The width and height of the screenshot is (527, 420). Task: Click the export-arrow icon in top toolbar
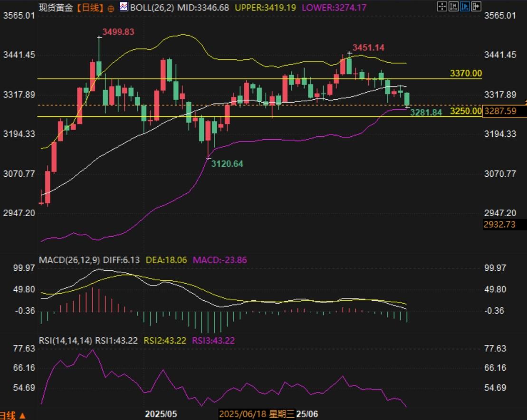[x=476, y=6]
